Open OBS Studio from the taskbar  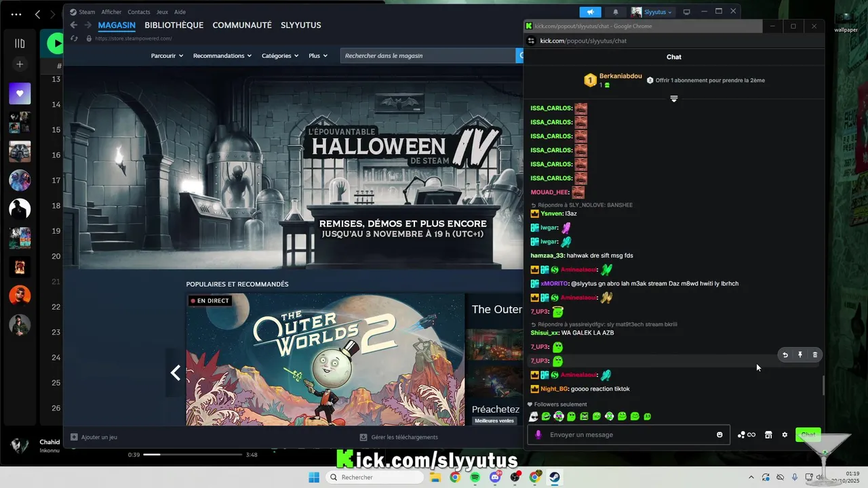click(515, 477)
